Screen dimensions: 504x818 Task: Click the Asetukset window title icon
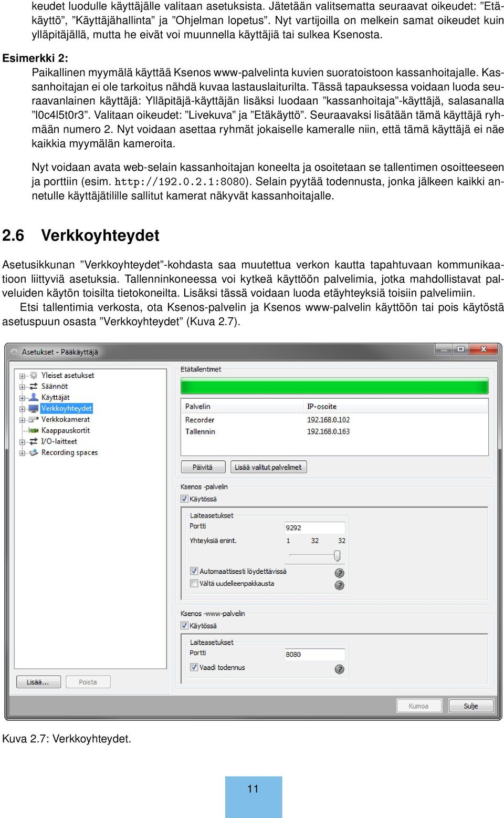coord(14,351)
